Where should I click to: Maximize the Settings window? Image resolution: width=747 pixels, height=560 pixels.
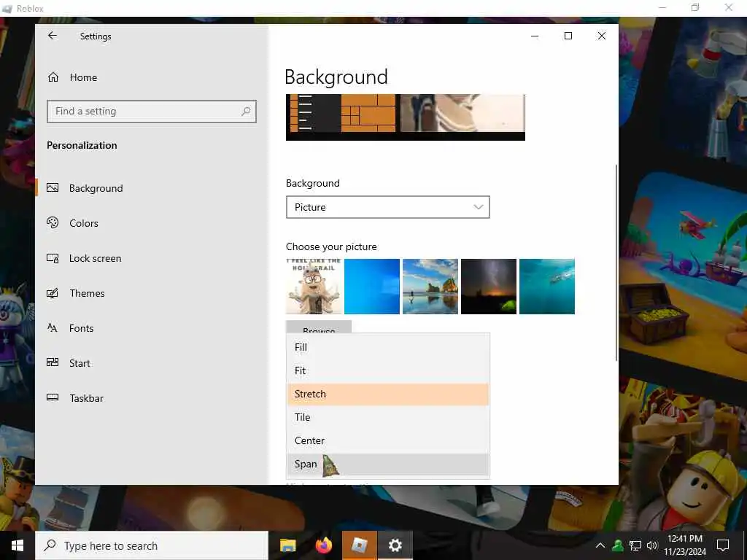pos(568,36)
